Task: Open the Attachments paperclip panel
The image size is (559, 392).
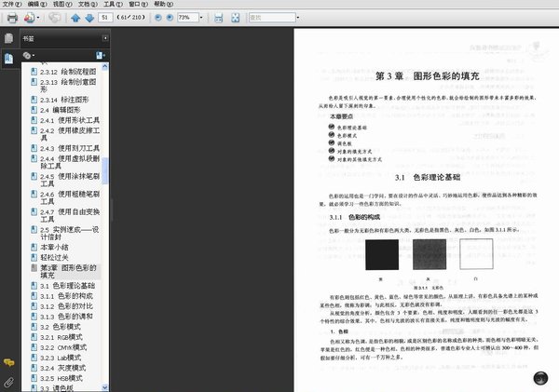Action: pos(9,381)
